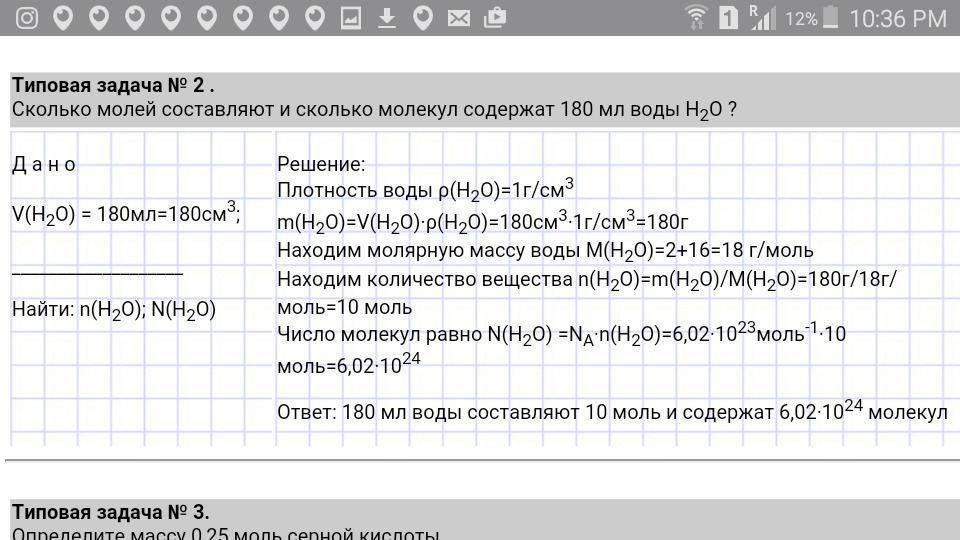960x540 pixels.
Task: Click the question line "Сколько молей составляют..."
Action: point(374,110)
